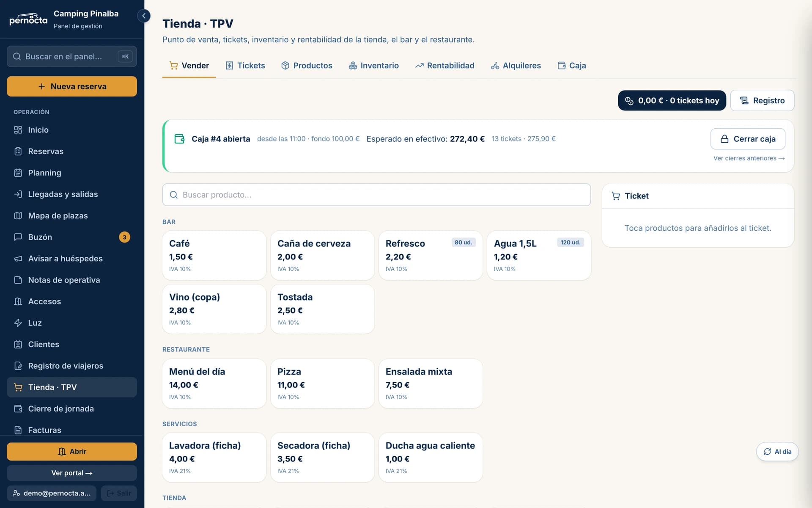Click the Registro de viajeros edit icon

(18, 366)
